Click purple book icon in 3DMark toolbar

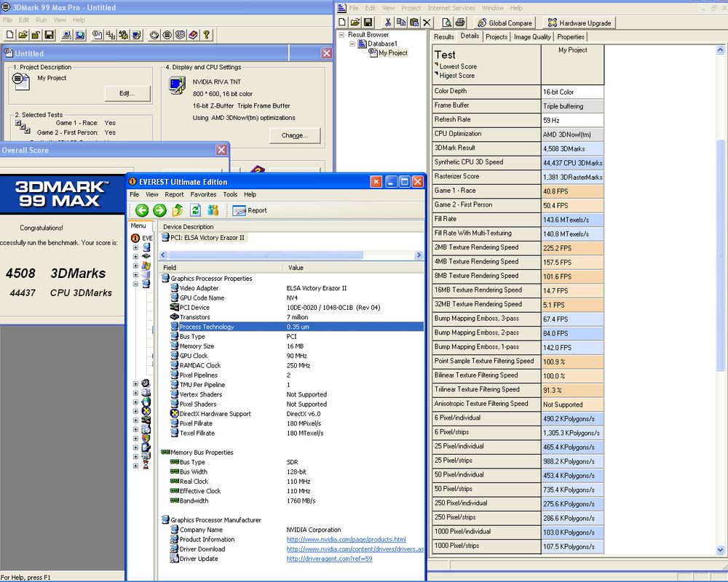pyautogui.click(x=194, y=35)
